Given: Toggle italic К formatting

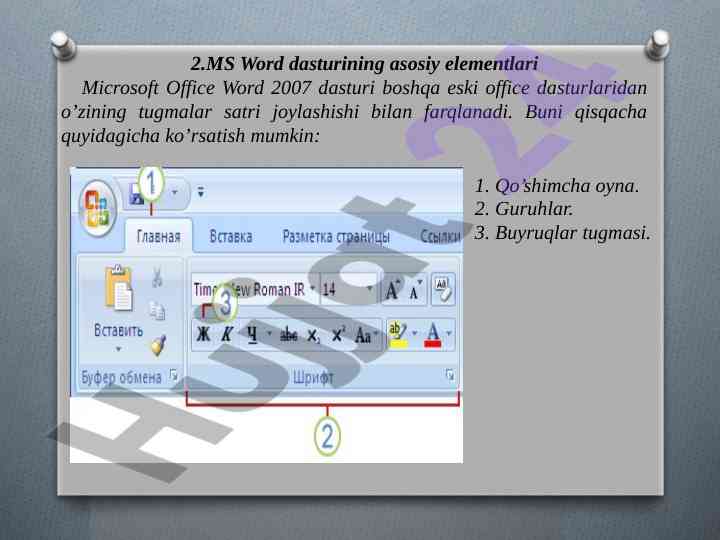Looking at the screenshot, I should [x=227, y=335].
